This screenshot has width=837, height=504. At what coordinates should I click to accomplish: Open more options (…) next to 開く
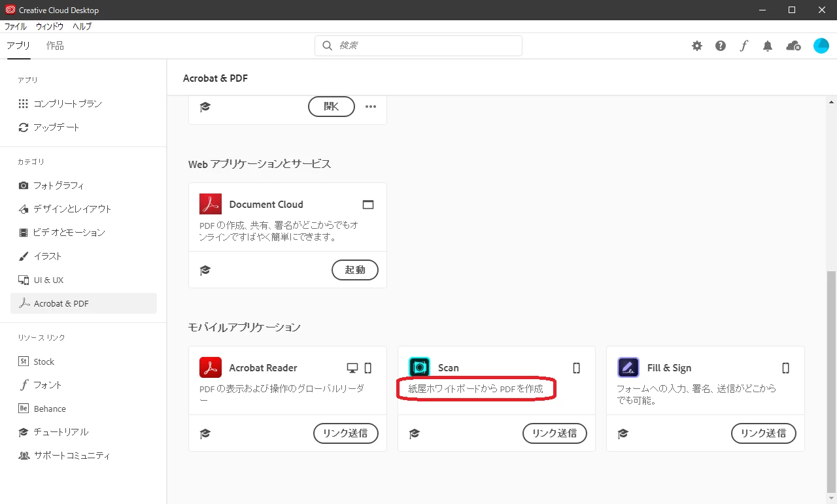(x=371, y=107)
